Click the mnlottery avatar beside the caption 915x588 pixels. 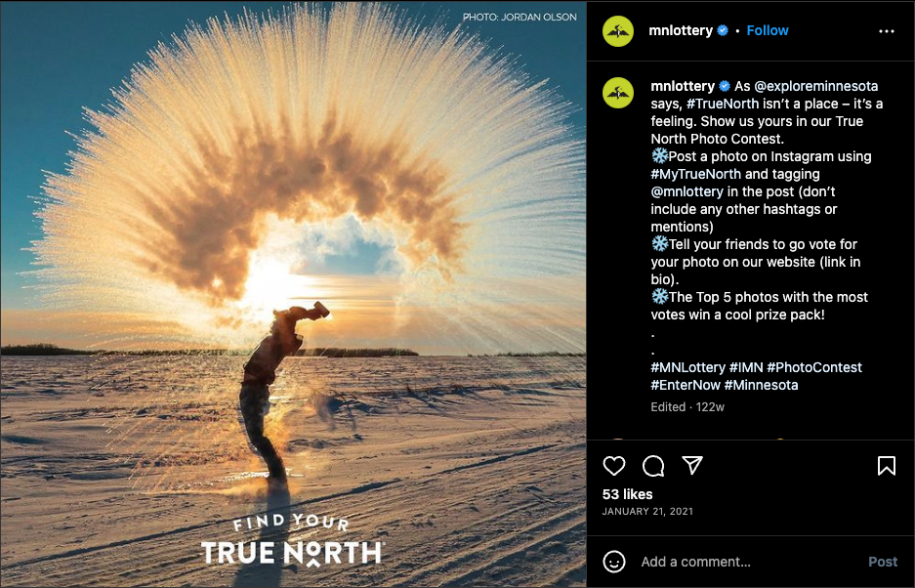(x=618, y=93)
